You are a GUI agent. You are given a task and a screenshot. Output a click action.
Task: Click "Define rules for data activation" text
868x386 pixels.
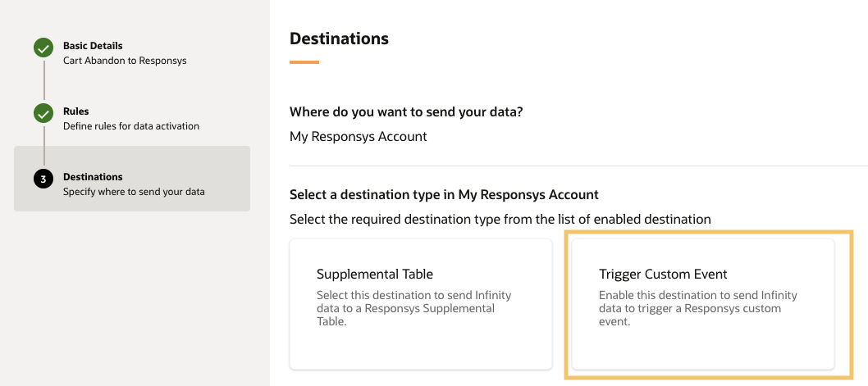click(x=131, y=126)
